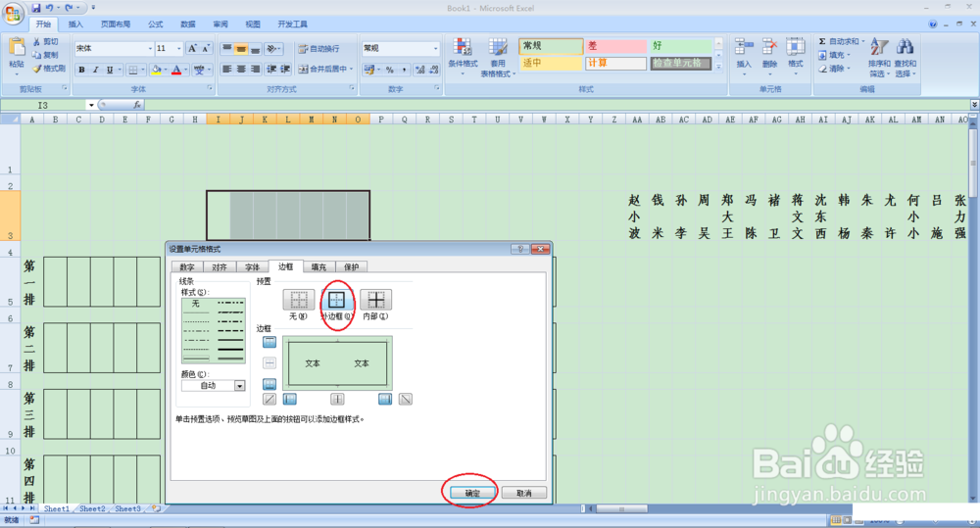This screenshot has height=528, width=980.
Task: Click the formula bar input
Action: (557, 105)
